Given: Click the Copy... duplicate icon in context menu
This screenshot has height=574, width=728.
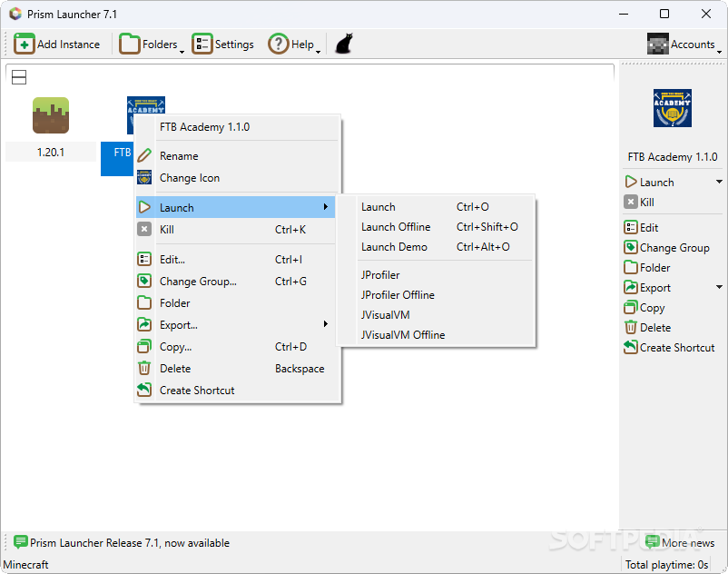Looking at the screenshot, I should [144, 346].
